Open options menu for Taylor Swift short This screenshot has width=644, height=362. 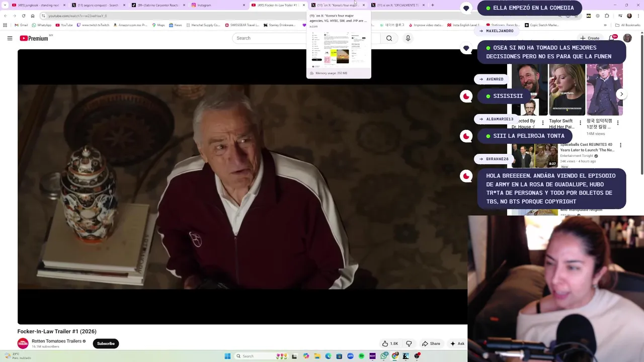[580, 123]
